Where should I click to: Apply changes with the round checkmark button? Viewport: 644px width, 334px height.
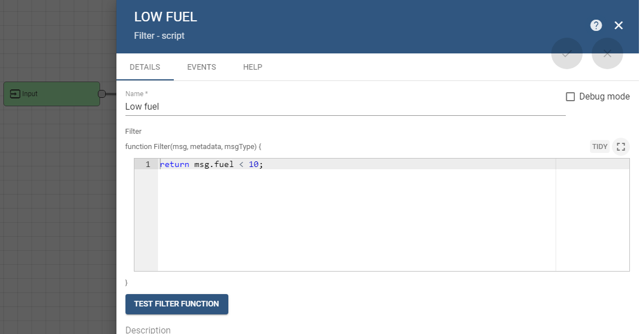[567, 53]
